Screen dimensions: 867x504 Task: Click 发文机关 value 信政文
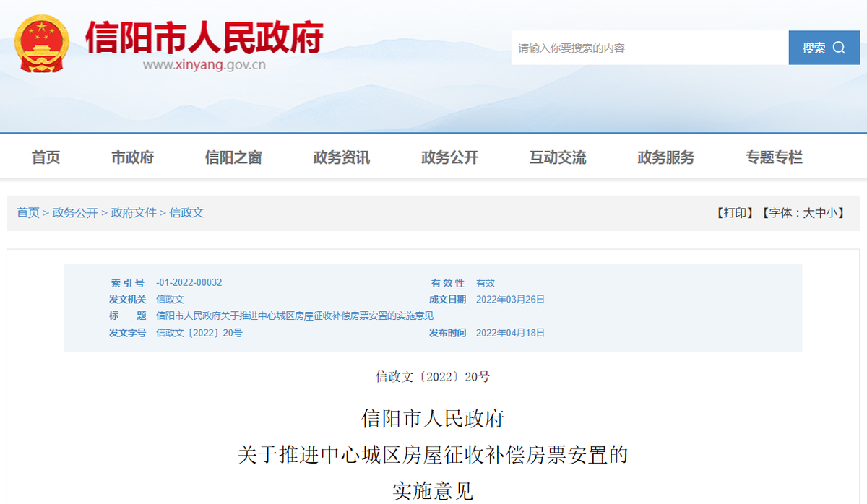170,300
